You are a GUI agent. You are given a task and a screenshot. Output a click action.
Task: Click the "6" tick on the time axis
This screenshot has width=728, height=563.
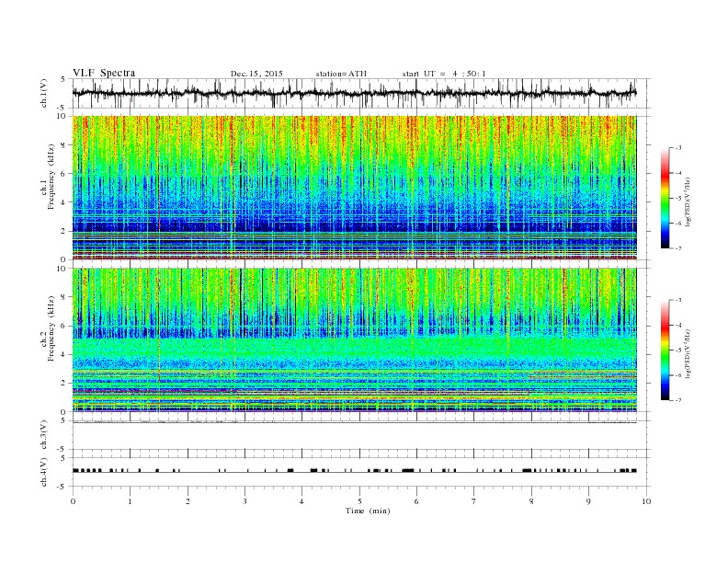416,501
